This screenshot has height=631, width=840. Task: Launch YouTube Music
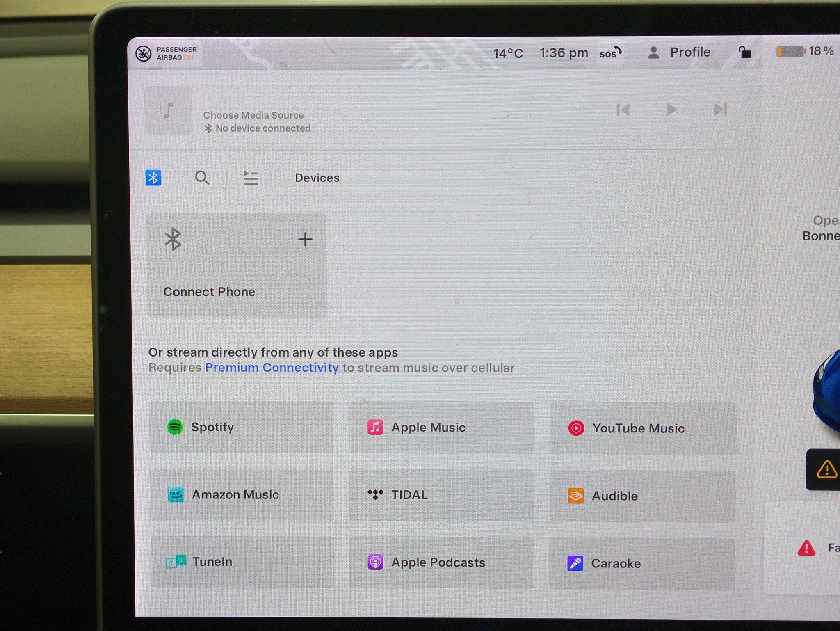click(643, 428)
